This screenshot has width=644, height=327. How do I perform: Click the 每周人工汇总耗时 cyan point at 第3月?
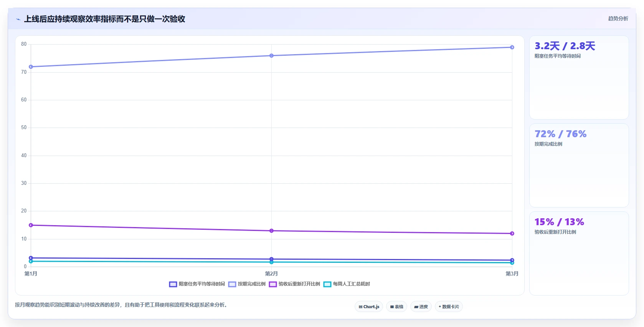[x=512, y=263]
